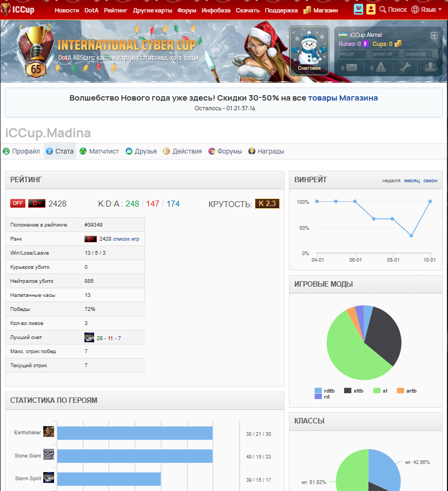Click the xl legend color swatch
The height and width of the screenshot is (491, 448).
(x=377, y=390)
